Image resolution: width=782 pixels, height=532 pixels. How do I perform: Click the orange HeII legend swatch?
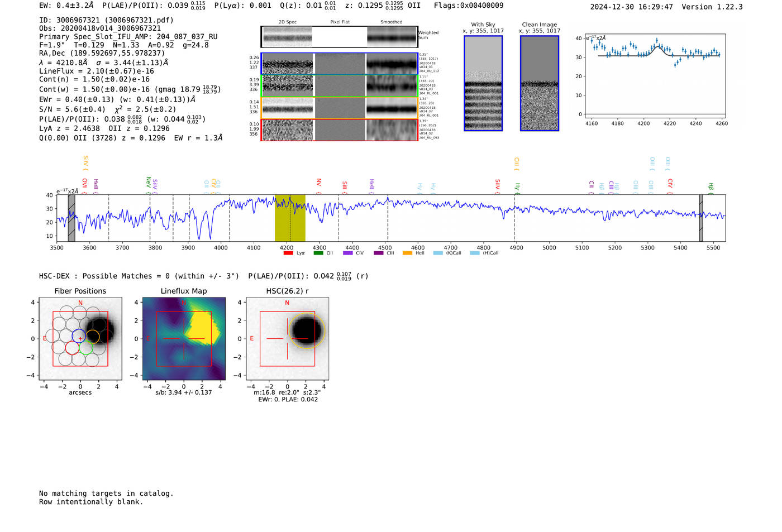(x=407, y=253)
